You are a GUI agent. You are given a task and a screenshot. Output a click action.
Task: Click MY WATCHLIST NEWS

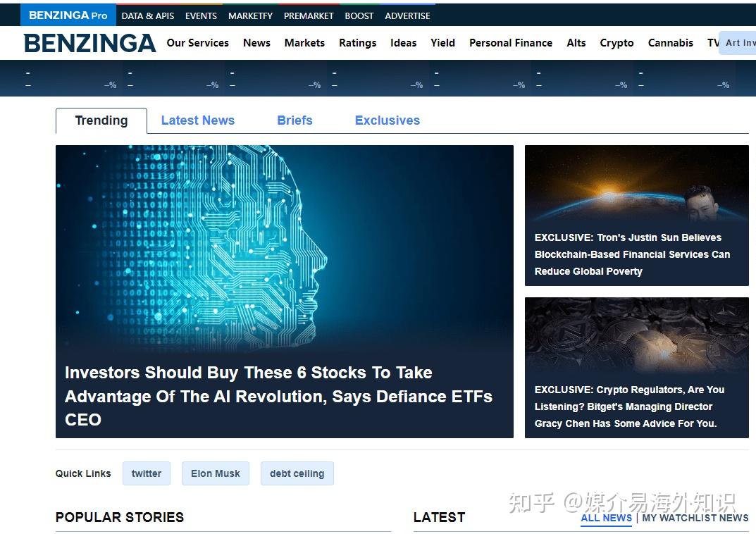pos(695,518)
